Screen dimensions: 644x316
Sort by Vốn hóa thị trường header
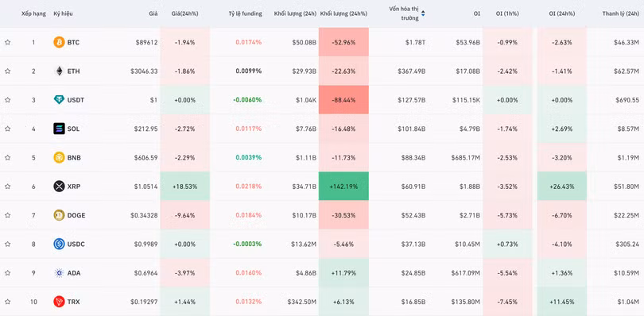[404, 13]
